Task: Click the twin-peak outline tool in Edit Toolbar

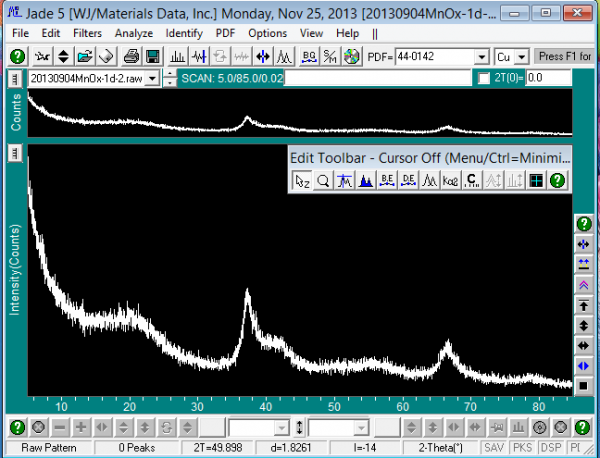Action: (x=429, y=181)
